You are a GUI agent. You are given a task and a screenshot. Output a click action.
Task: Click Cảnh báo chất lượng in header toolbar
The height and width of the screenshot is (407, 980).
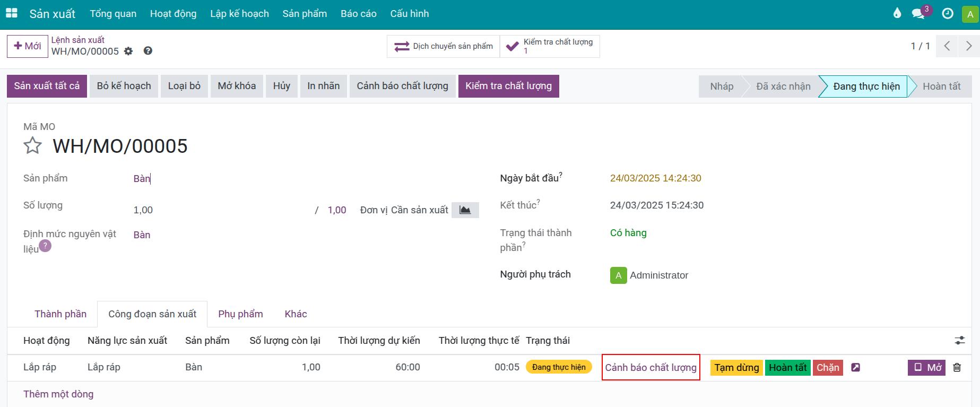tap(402, 86)
